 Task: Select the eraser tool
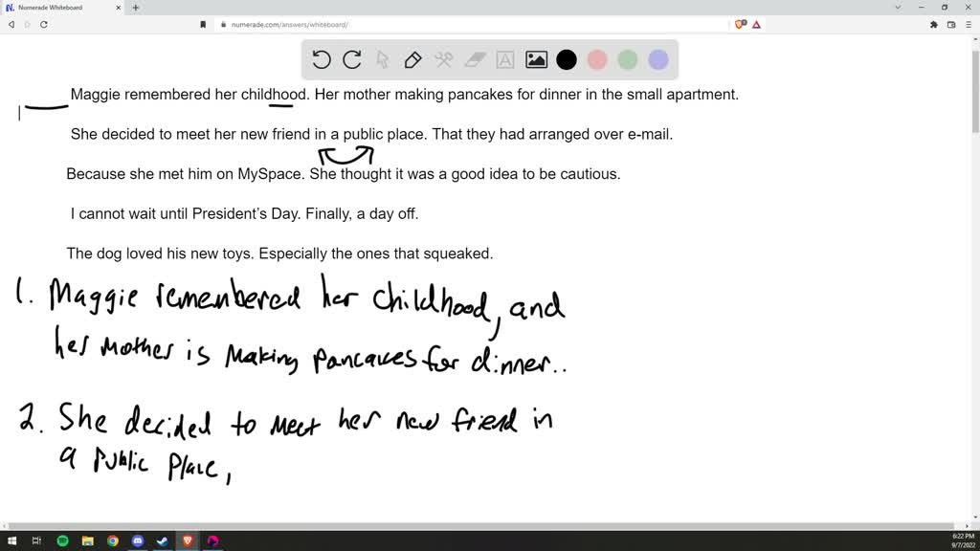click(475, 60)
